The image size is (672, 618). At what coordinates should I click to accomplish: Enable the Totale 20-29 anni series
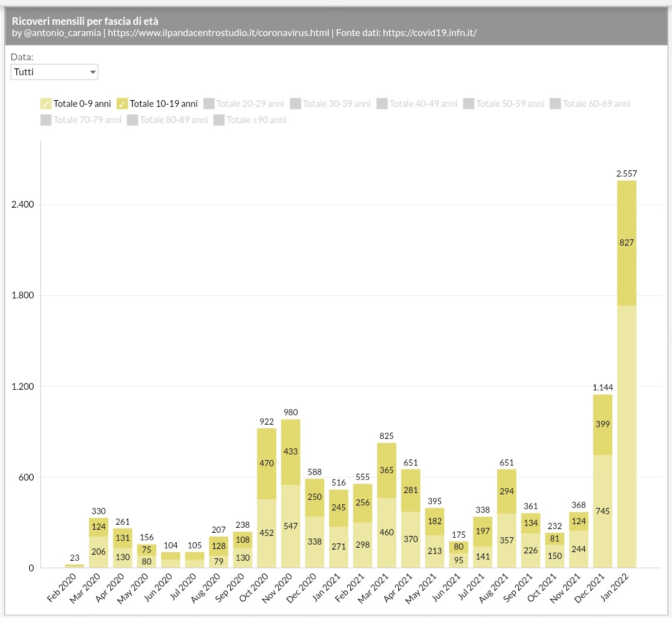tap(209, 104)
